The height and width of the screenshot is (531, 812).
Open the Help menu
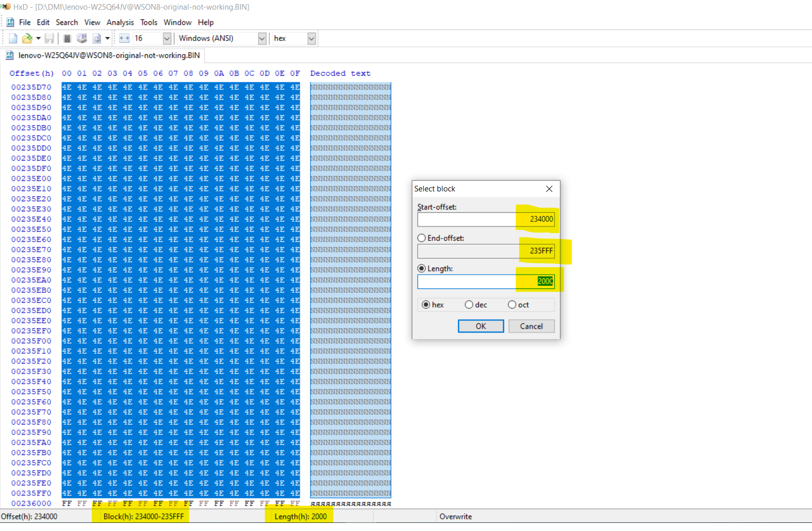coord(206,22)
